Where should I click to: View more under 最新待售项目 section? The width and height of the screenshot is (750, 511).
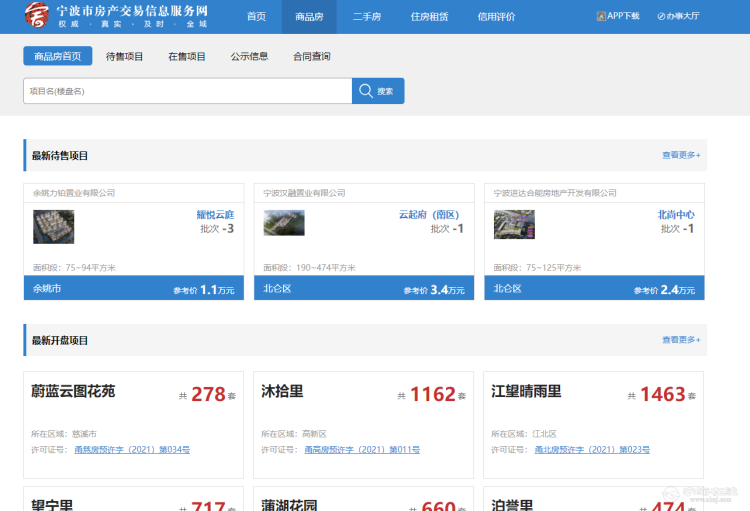click(680, 155)
